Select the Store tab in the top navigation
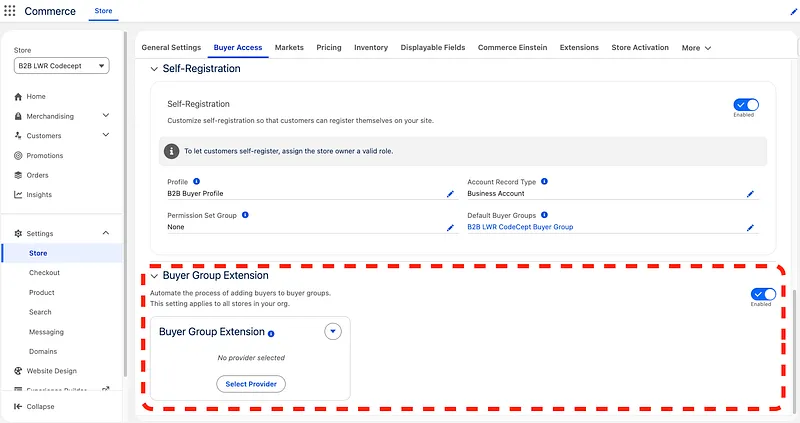Image resolution: width=800 pixels, height=423 pixels. point(103,11)
